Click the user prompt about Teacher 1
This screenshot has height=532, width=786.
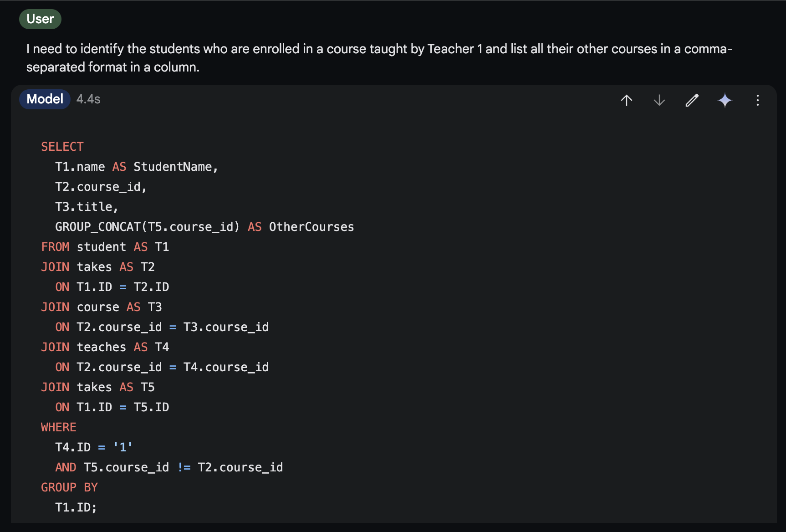point(379,58)
